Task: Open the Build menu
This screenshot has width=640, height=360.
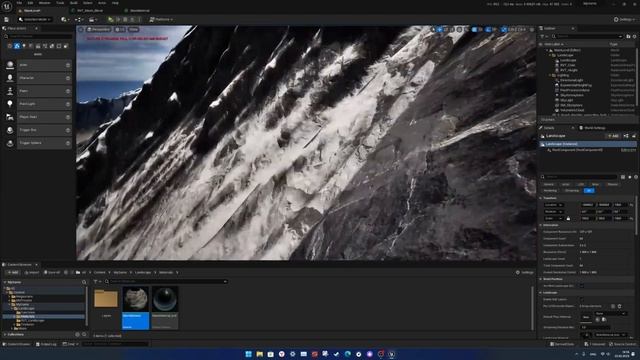Action: click(74, 3)
